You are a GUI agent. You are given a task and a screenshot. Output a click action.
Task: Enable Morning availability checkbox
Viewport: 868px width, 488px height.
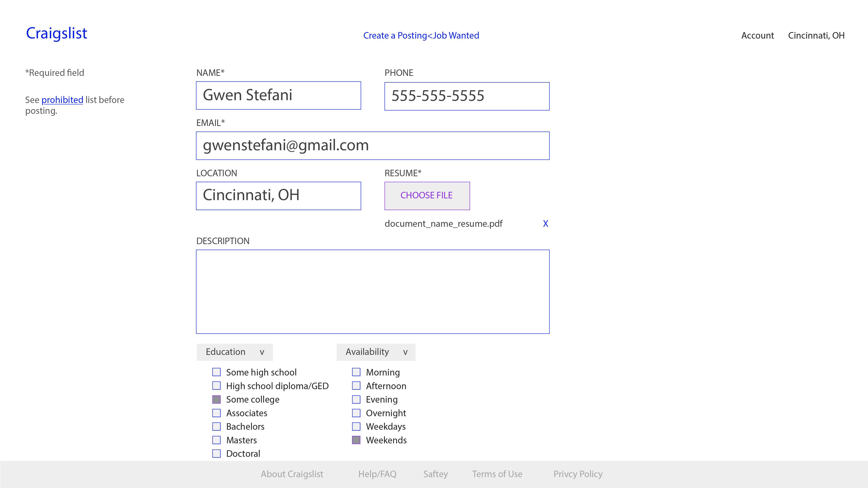356,372
